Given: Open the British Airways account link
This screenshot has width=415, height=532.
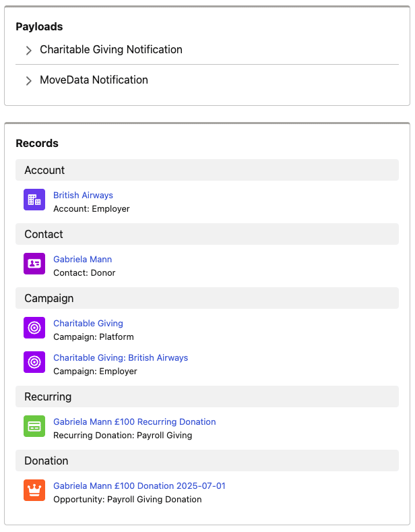Looking at the screenshot, I should point(83,195).
